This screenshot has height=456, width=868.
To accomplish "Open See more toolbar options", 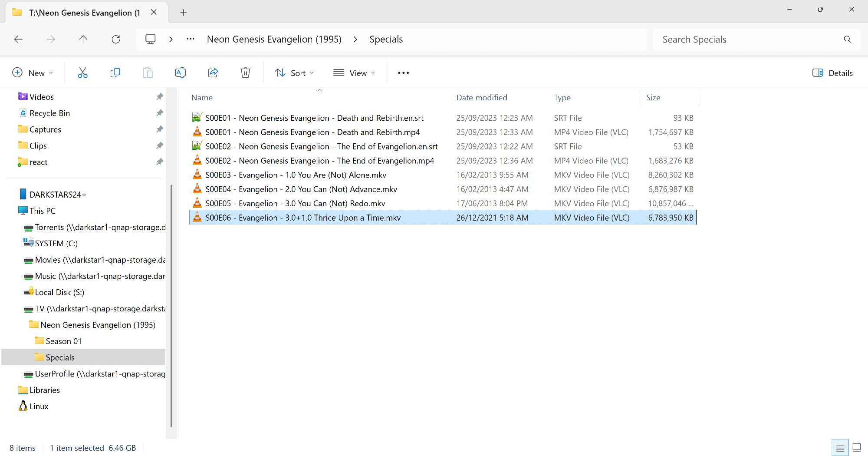I will pos(404,73).
